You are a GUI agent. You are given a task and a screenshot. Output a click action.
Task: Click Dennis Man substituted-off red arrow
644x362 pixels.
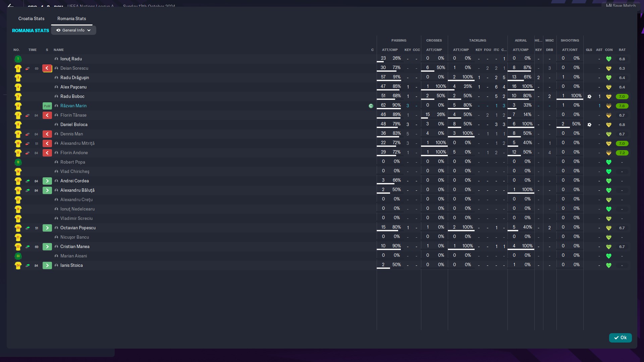coord(47,134)
